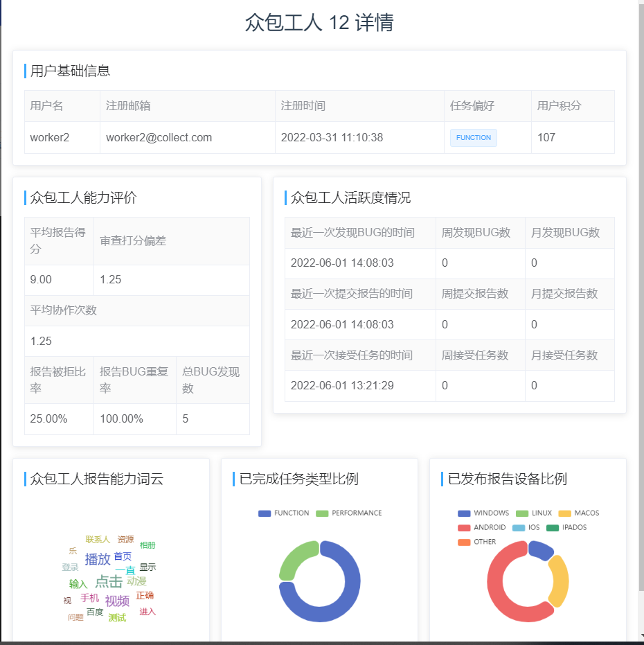
Task: Toggle IOS legend in device chart
Action: click(526, 527)
